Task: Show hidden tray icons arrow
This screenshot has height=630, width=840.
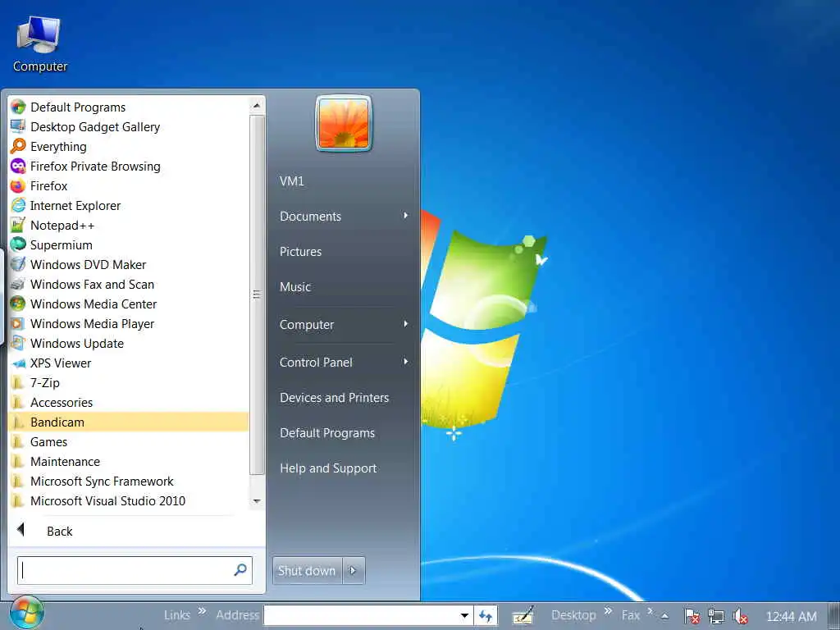Action: (x=664, y=616)
